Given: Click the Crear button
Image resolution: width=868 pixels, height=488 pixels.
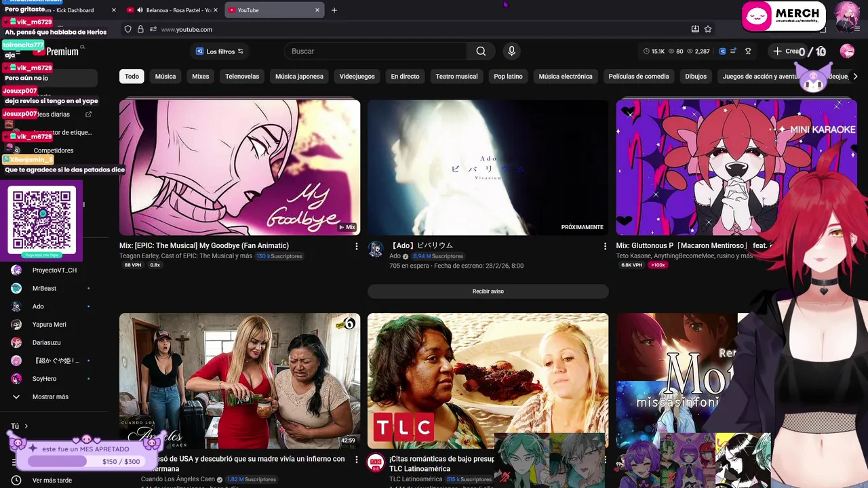Looking at the screenshot, I should pos(787,52).
